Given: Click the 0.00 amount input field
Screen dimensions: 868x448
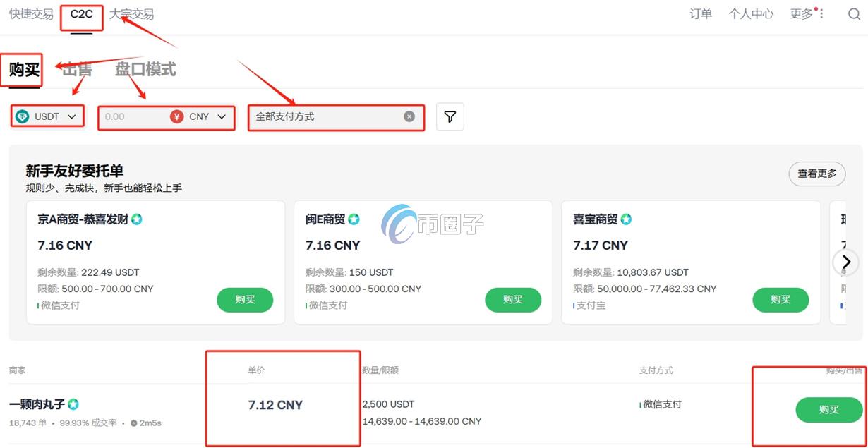Looking at the screenshot, I should click(127, 116).
